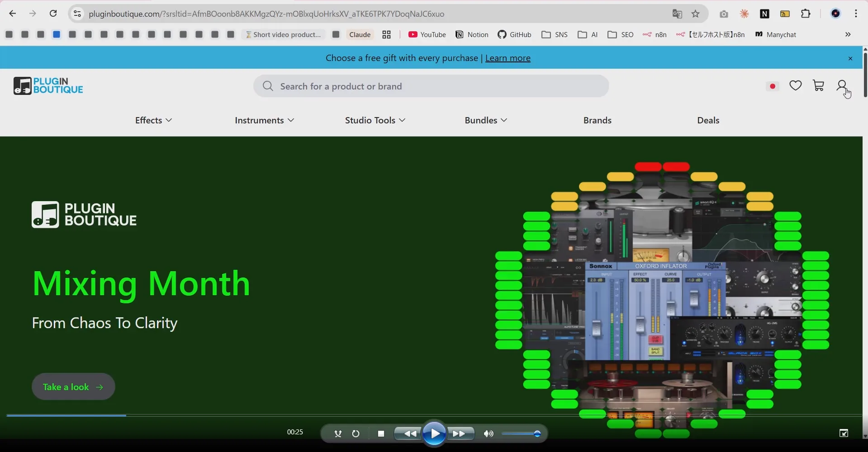Toggle the loop replay control
This screenshot has height=452, width=868.
(356, 433)
